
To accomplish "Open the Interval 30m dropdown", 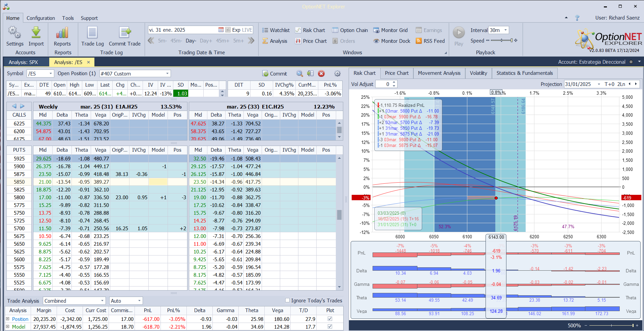I will (505, 30).
